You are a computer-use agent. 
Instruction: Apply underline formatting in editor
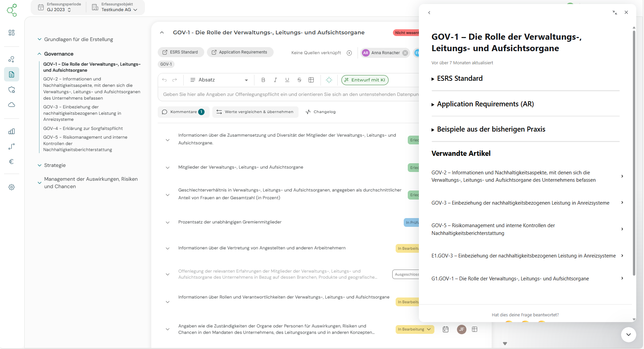tap(287, 80)
